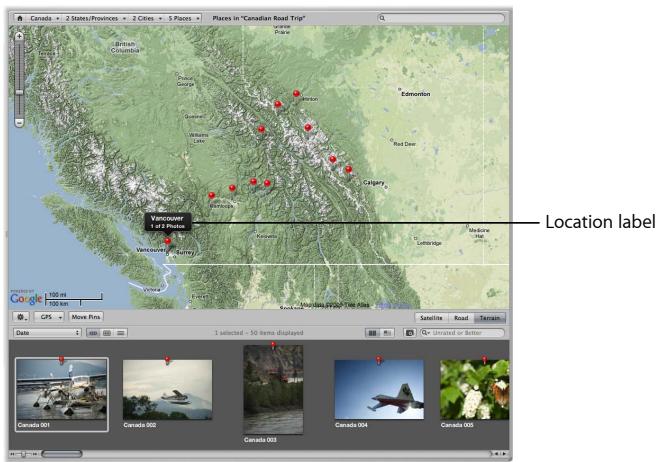
Task: Click the Edmonton label on map
Action: point(416,94)
